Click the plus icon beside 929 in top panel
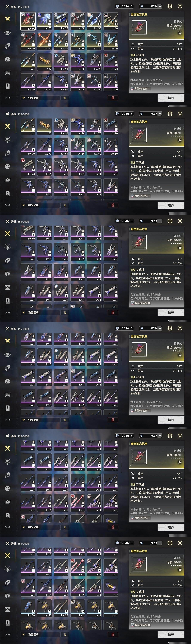191x644 pixels. click(x=160, y=6)
